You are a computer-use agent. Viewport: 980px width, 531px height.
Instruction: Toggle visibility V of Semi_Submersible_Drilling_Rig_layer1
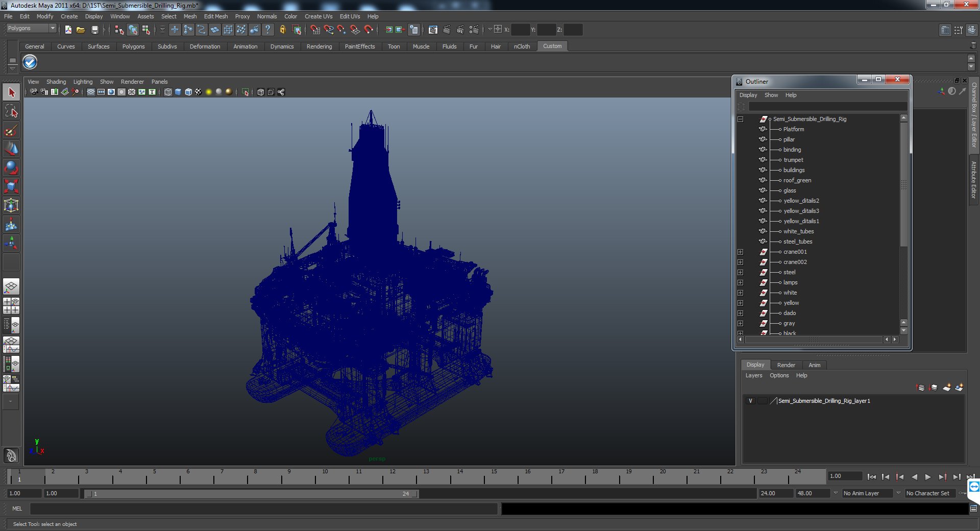pyautogui.click(x=750, y=401)
